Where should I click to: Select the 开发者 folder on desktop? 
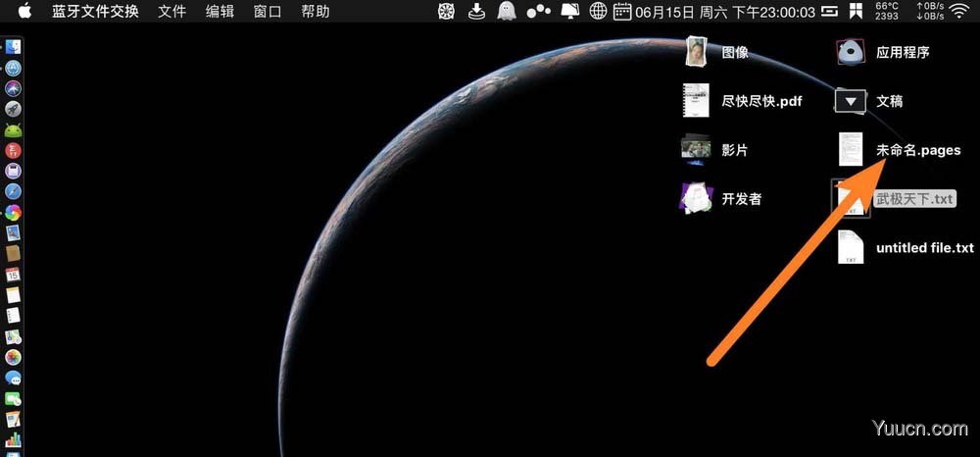[696, 199]
